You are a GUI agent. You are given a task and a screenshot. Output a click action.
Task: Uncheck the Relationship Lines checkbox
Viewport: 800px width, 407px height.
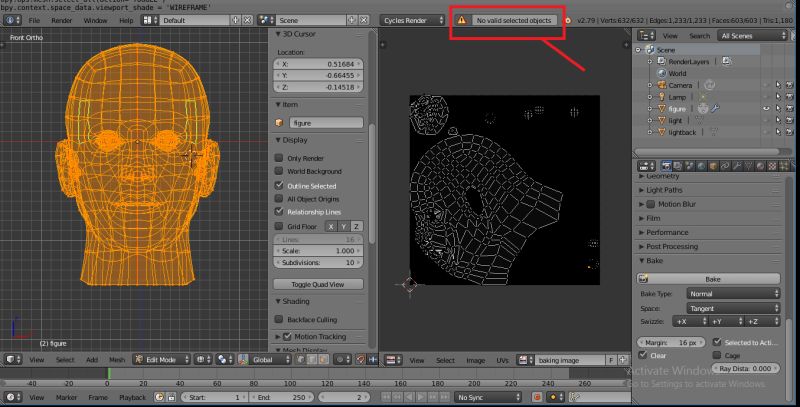[x=279, y=211]
